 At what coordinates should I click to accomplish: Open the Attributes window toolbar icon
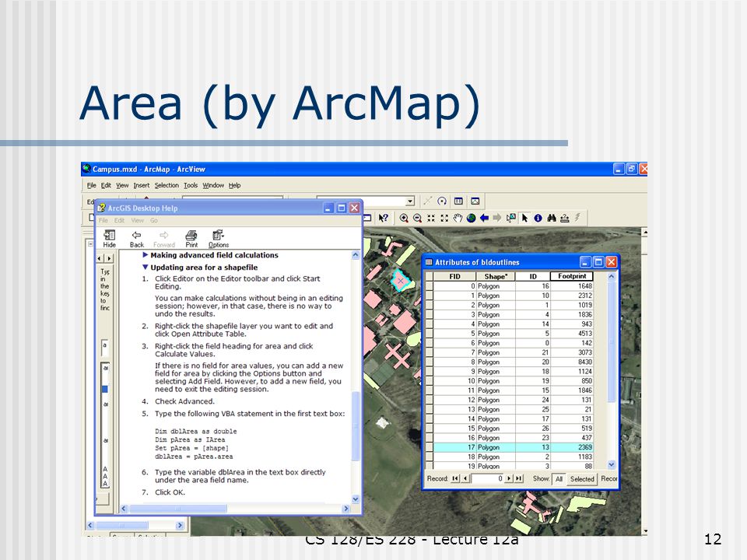458,201
